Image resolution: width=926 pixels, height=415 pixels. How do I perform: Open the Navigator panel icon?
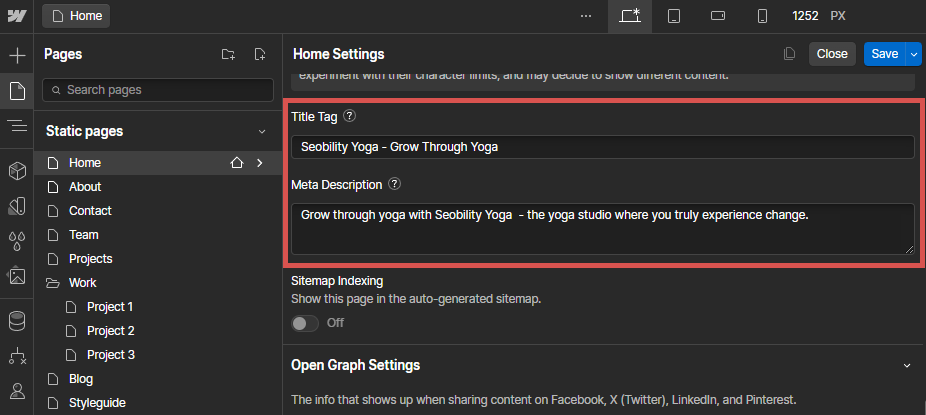(17, 126)
